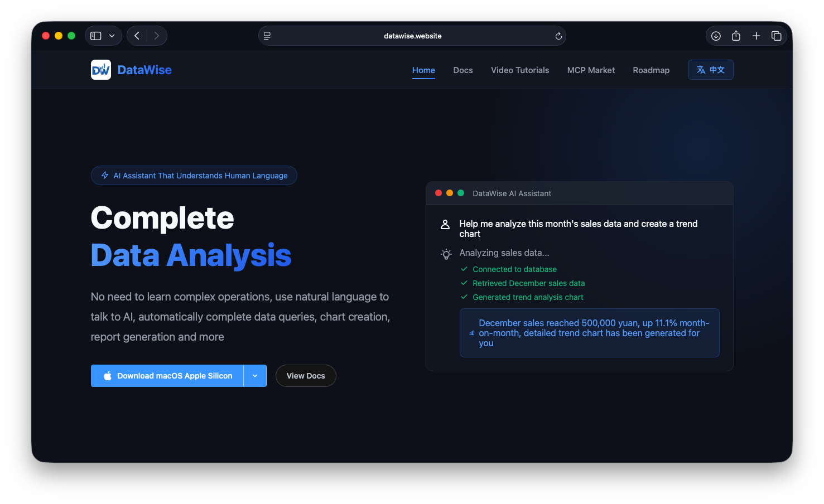Expand the download options dropdown arrow

coord(255,376)
